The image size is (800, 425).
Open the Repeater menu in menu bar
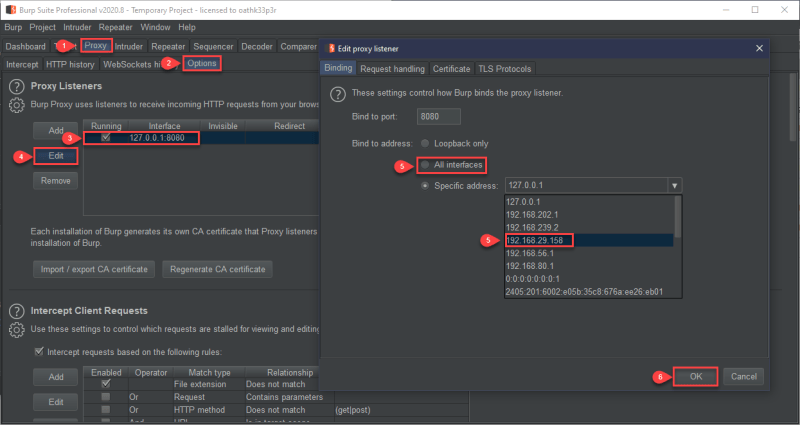pyautogui.click(x=115, y=27)
